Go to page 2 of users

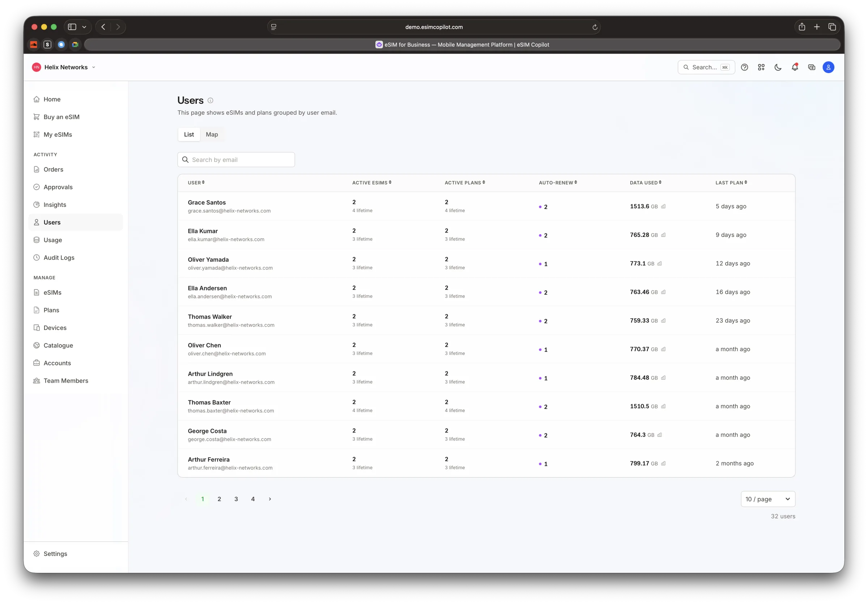(x=219, y=499)
